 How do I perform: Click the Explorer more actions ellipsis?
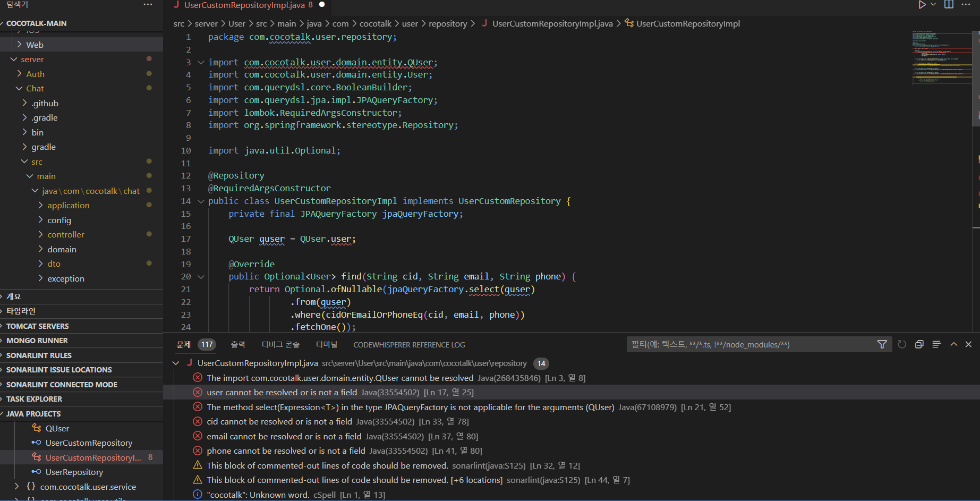(x=148, y=5)
